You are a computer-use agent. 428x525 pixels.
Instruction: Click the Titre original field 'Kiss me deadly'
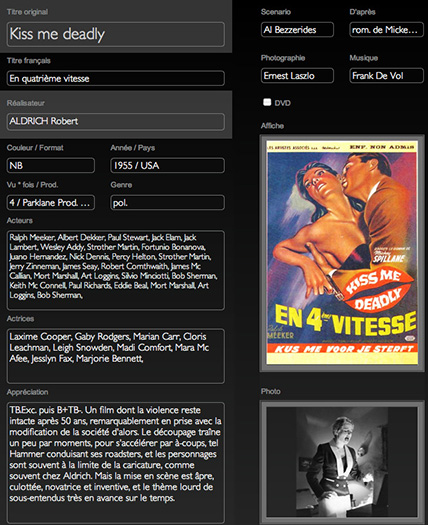click(x=116, y=34)
